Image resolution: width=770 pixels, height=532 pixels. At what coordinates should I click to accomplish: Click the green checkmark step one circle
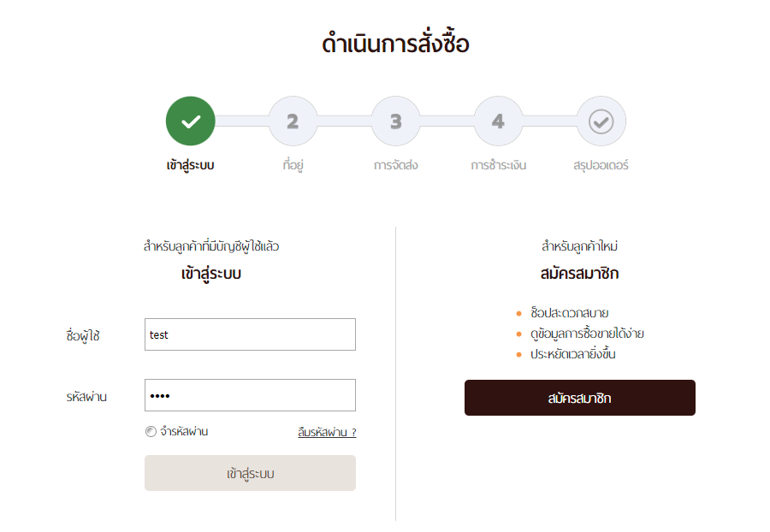coord(191,121)
